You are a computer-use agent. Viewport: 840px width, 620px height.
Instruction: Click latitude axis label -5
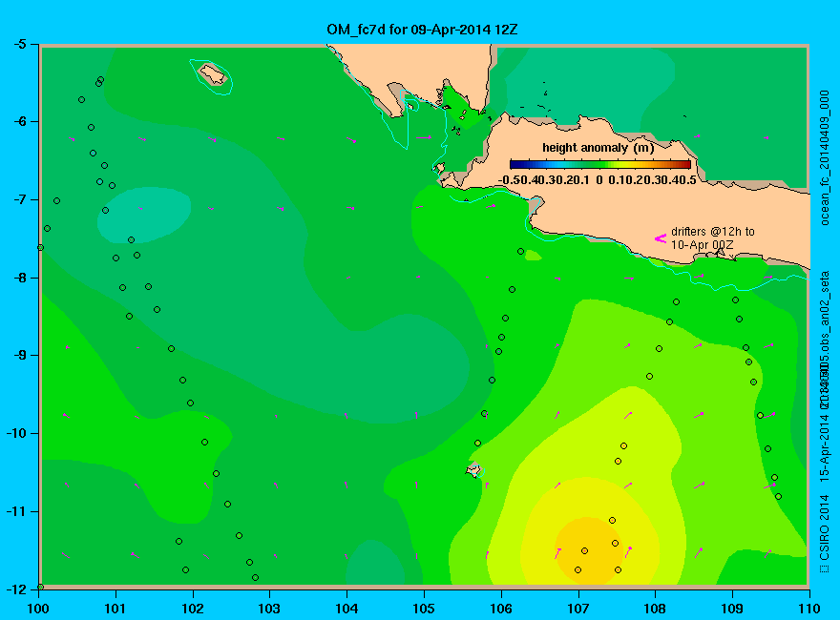(x=19, y=44)
